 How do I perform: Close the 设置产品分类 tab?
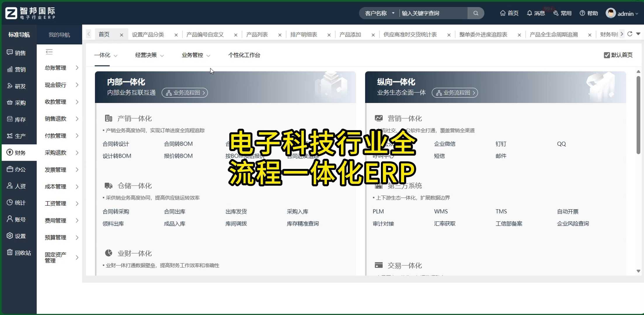176,35
